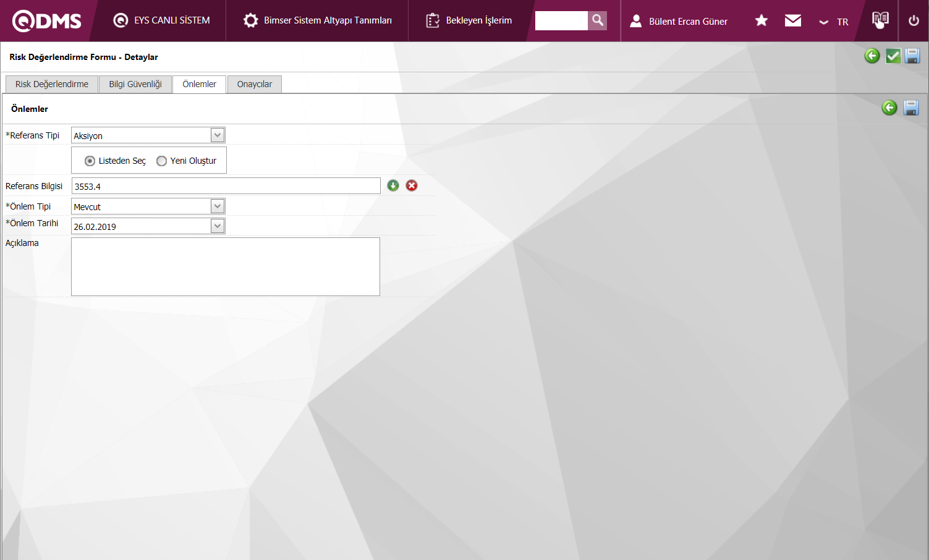This screenshot has height=560, width=929.
Task: Click the Açıklama text area
Action: 226,266
